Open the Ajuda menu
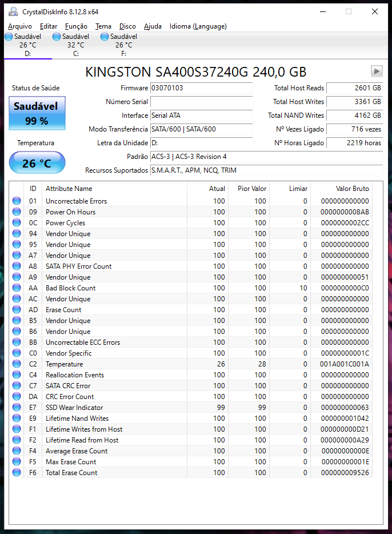Screen dimensions: 392x534 [153, 26]
